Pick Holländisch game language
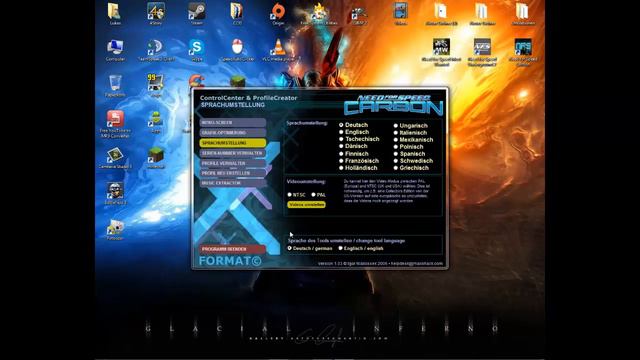This screenshot has width=640, height=360. pyautogui.click(x=358, y=168)
